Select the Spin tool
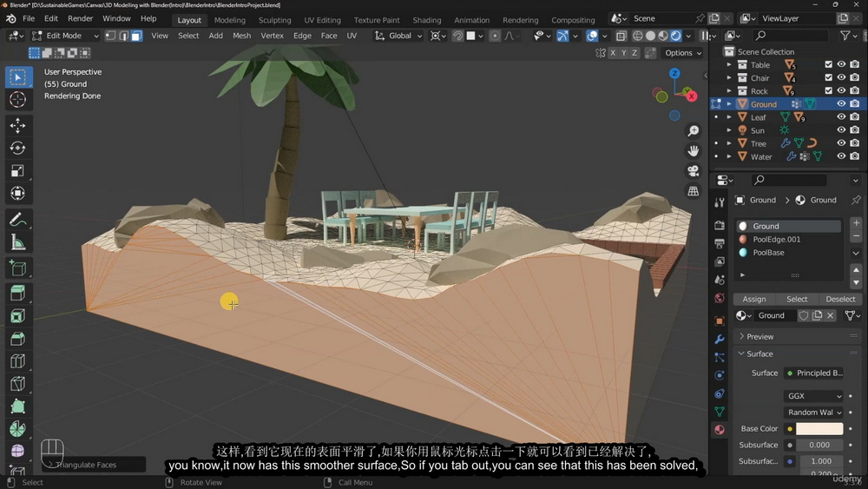This screenshot has width=868, height=489. coord(17,429)
